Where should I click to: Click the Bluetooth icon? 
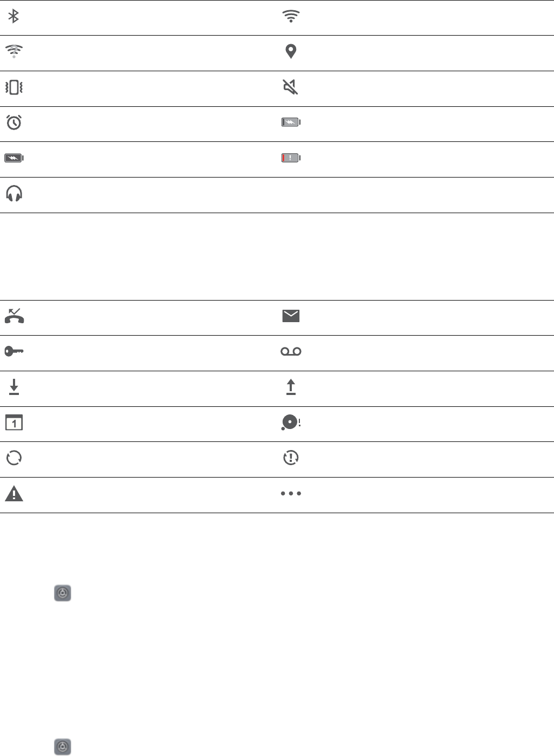pos(13,17)
